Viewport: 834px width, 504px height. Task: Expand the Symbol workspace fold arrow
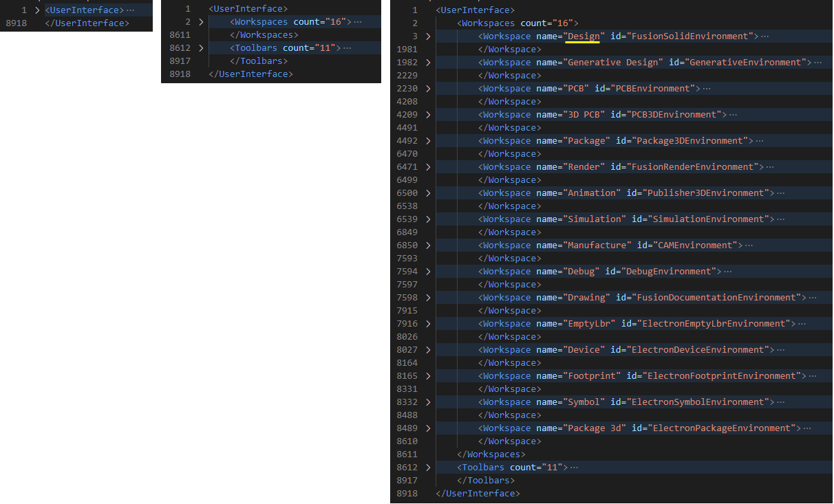point(427,402)
